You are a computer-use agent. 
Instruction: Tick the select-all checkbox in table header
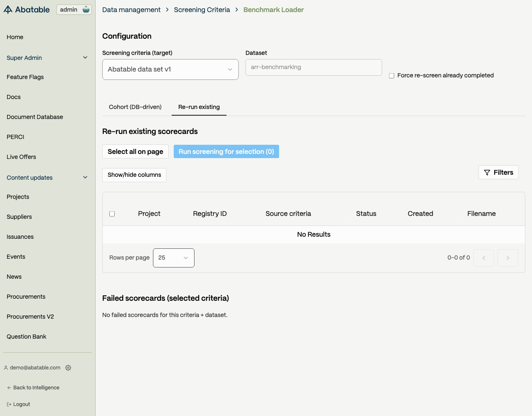(x=112, y=214)
